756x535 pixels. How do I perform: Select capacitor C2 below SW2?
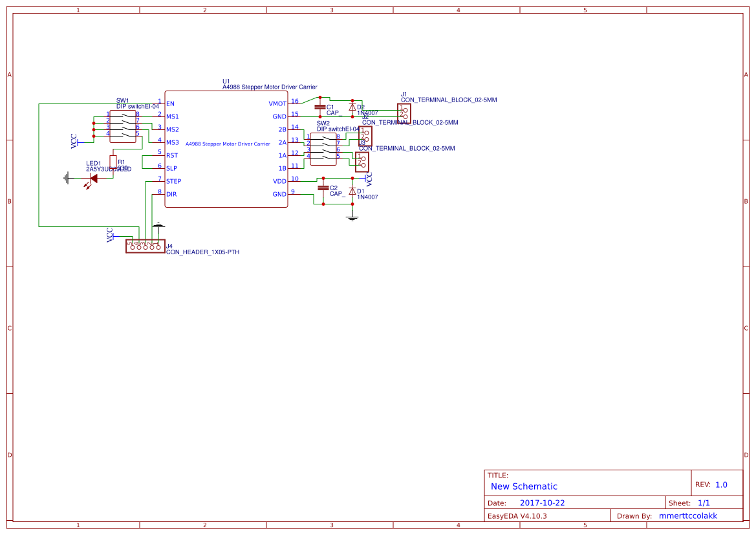point(323,188)
